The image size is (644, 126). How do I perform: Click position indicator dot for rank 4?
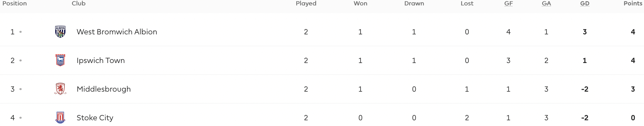[20, 118]
